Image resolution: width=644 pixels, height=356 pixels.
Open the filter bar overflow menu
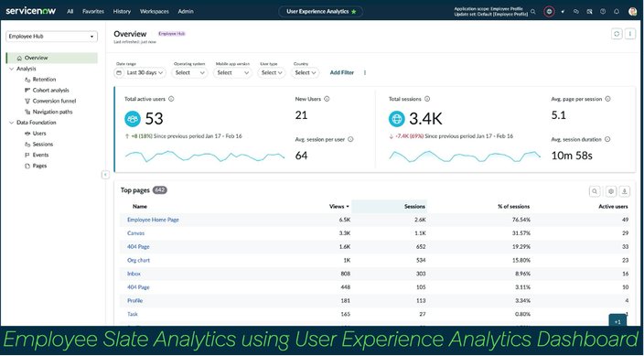365,73
